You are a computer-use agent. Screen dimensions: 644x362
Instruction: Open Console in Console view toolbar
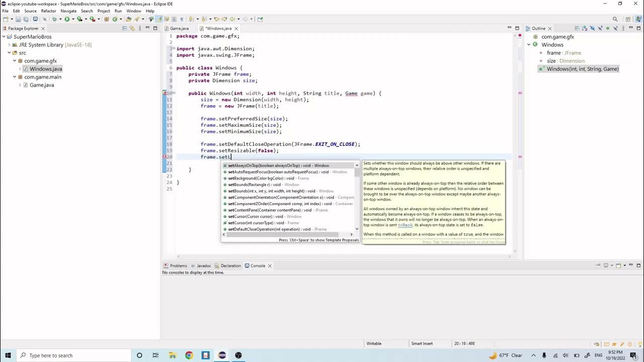coord(618,265)
